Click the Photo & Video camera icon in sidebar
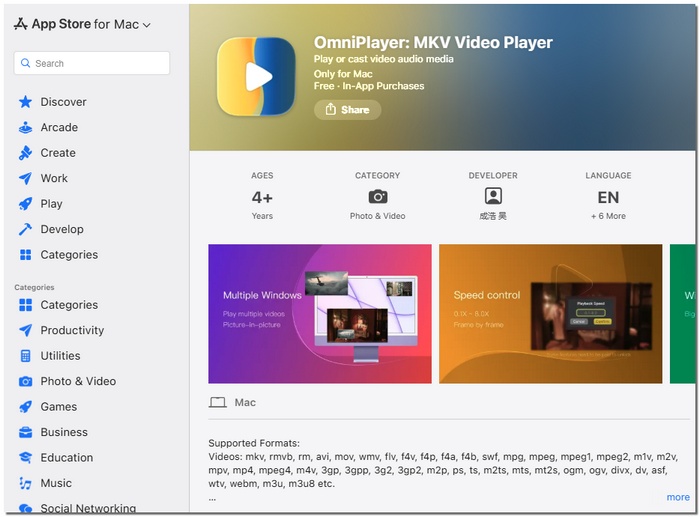 pos(25,381)
